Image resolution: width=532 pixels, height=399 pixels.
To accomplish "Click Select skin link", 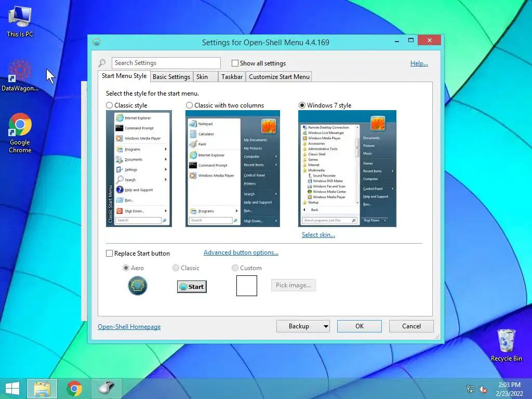I will click(318, 235).
